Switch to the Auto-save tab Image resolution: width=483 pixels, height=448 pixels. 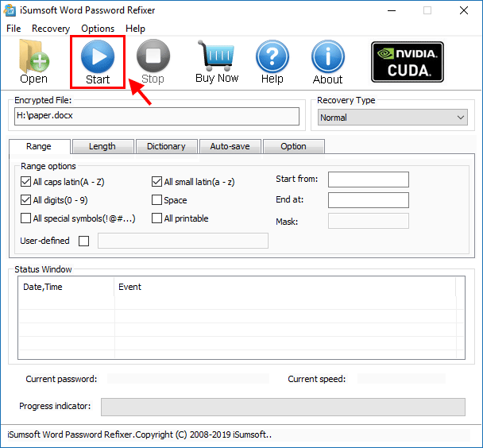pos(230,146)
